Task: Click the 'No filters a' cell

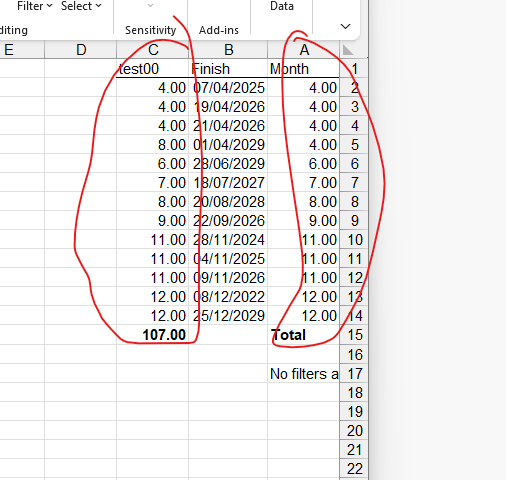Action: coord(303,374)
